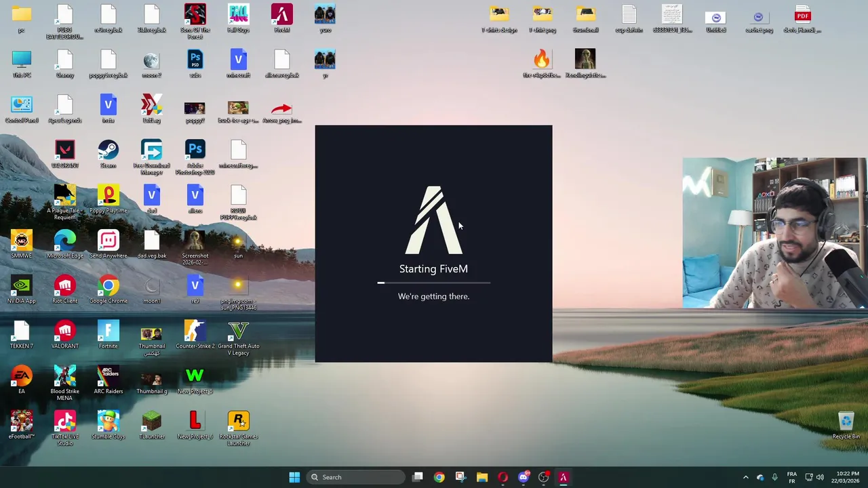This screenshot has height=488, width=868.
Task: Select the TEKKEN 7 shortcut
Action: (x=21, y=335)
